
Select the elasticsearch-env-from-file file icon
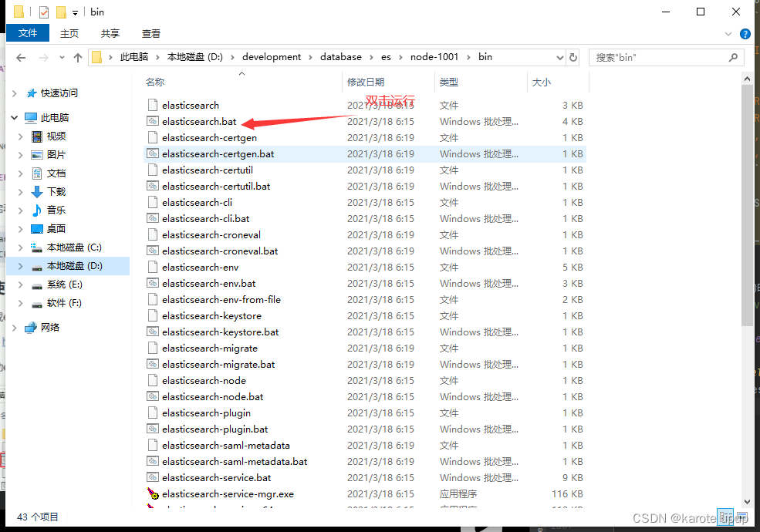(x=153, y=299)
